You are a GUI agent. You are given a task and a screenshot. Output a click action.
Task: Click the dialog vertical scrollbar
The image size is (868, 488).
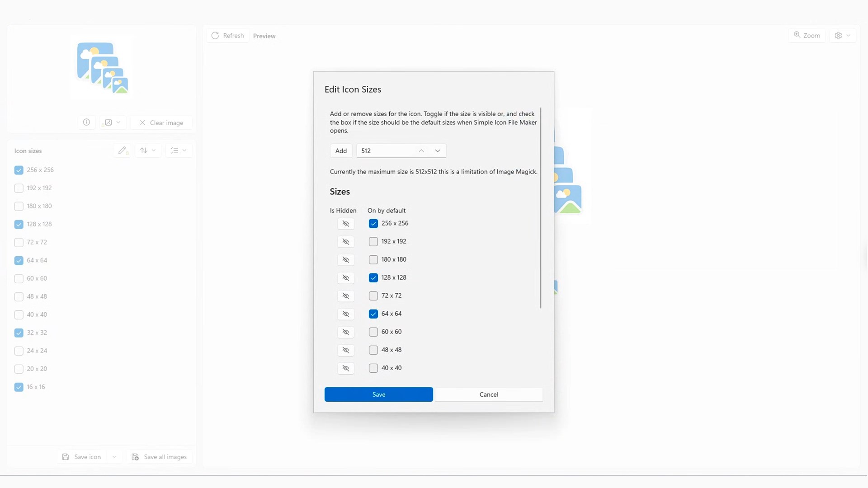(x=541, y=208)
